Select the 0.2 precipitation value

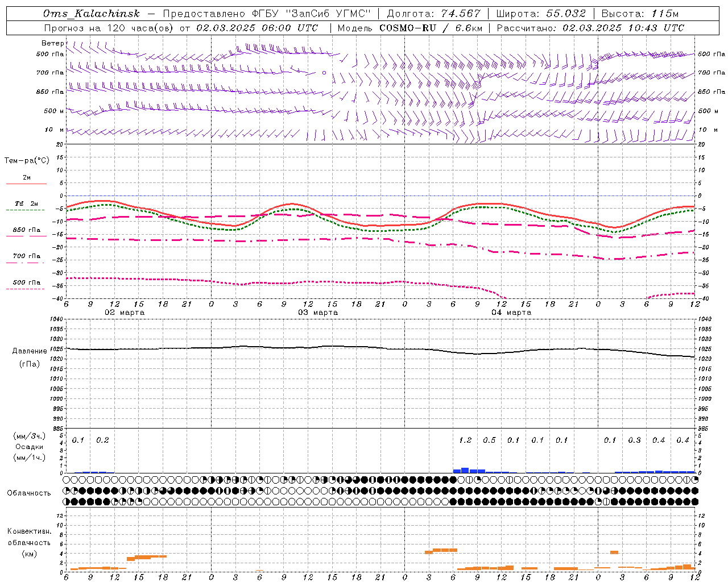pyautogui.click(x=102, y=440)
